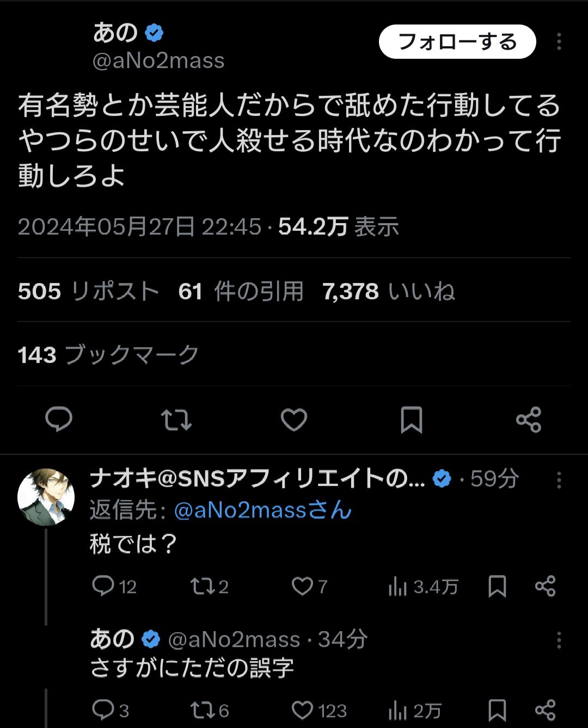View the 505 リポスト list
This screenshot has width=588, height=728.
pyautogui.click(x=87, y=292)
